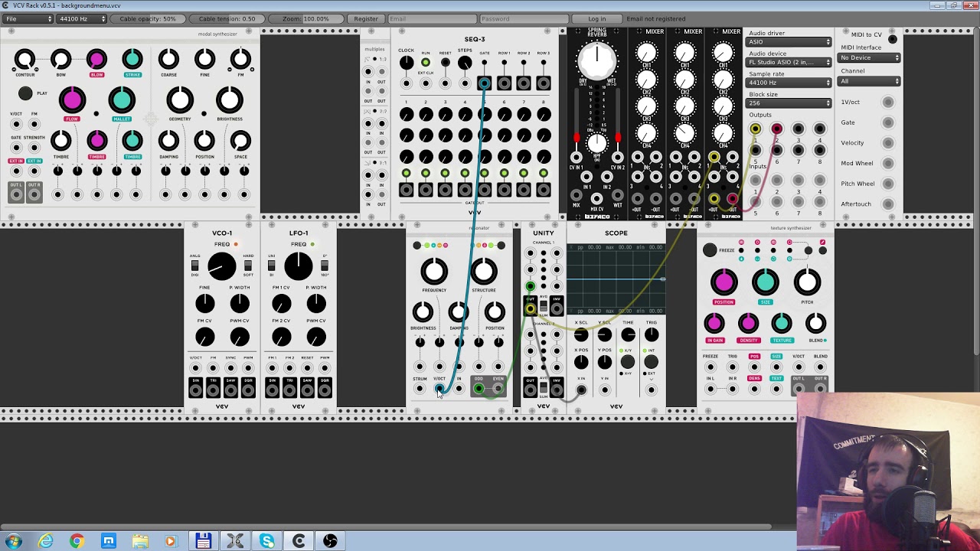Click output jack 3 on the audio interface
Viewport: 980px width, 551px height.
(x=798, y=129)
